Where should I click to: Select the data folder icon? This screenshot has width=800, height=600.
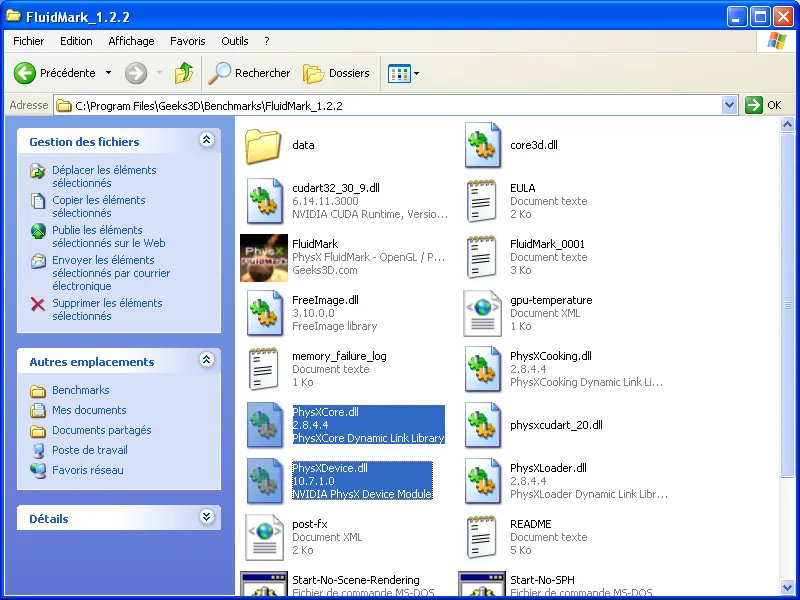click(x=264, y=145)
